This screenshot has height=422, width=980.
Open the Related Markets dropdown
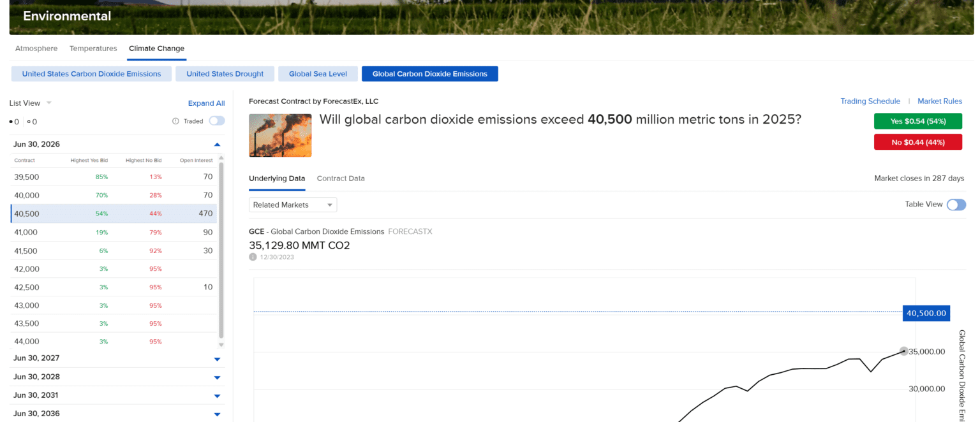pyautogui.click(x=292, y=205)
